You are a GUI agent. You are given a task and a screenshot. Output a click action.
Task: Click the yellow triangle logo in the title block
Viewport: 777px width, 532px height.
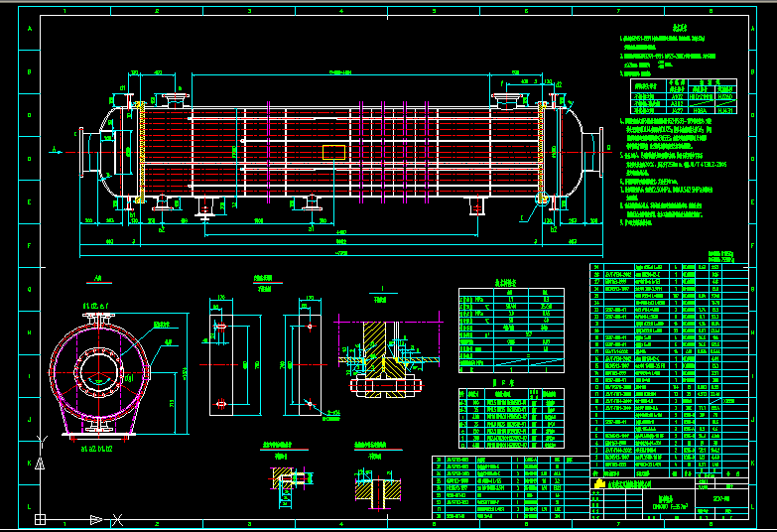[598, 482]
